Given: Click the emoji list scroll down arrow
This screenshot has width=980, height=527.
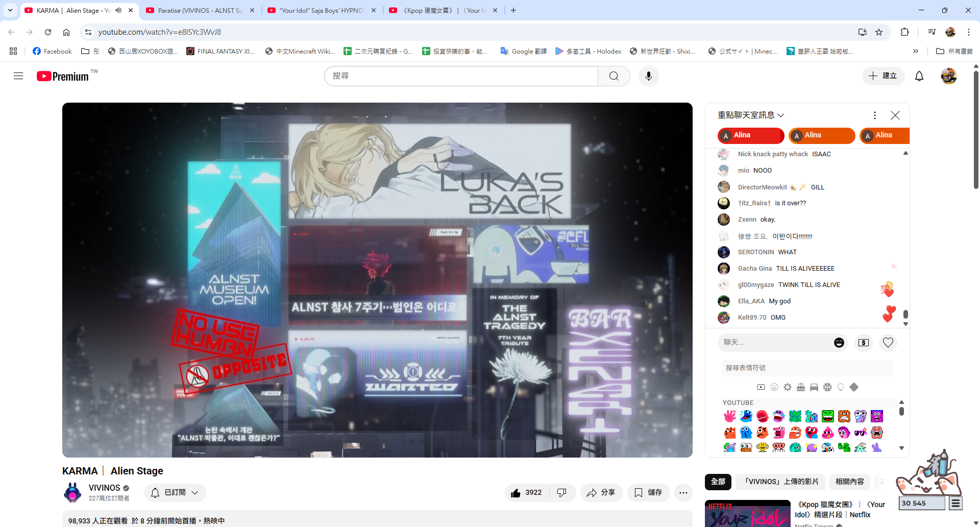Looking at the screenshot, I should (901, 448).
